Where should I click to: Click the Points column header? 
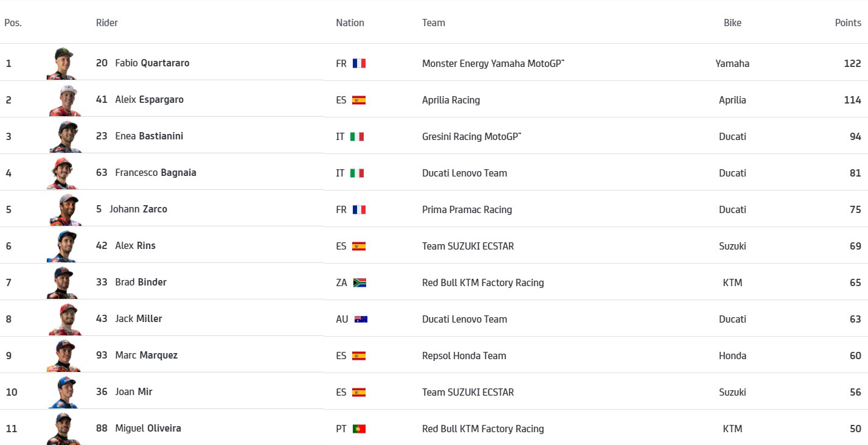coord(848,23)
